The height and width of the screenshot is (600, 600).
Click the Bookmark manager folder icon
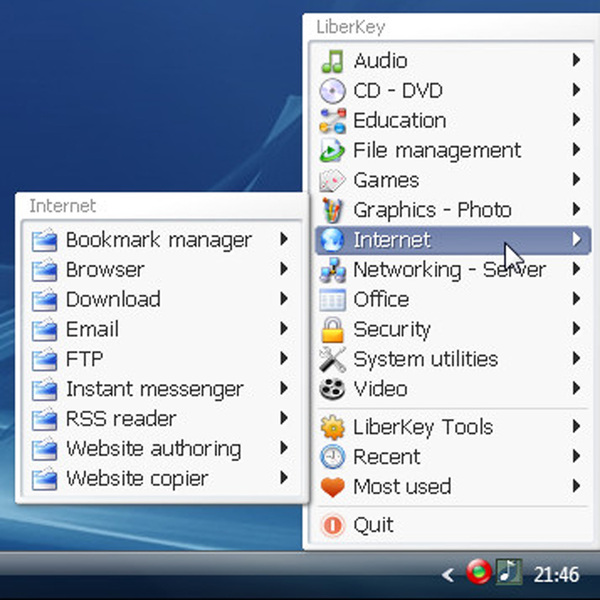(44, 240)
